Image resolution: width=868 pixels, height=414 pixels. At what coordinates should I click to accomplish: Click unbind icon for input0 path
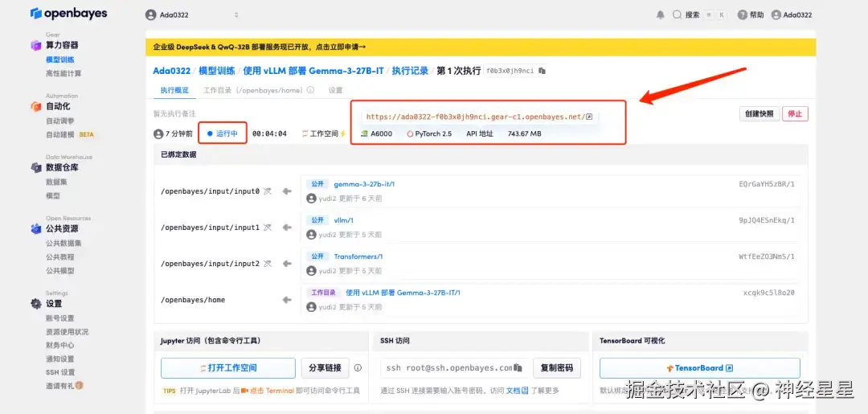click(x=268, y=191)
